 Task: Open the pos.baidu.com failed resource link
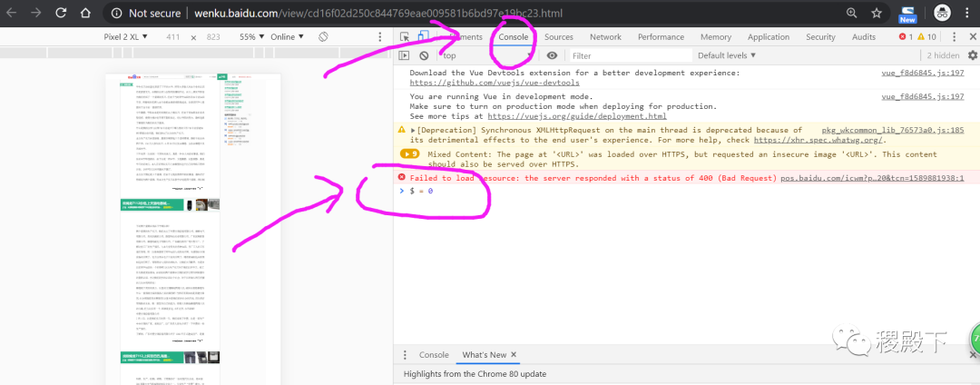coord(873,178)
